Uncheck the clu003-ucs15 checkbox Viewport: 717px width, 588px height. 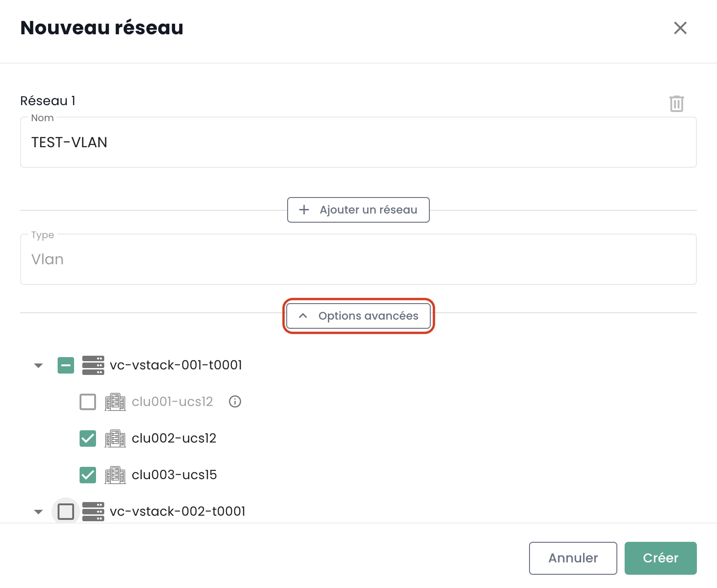click(x=88, y=475)
